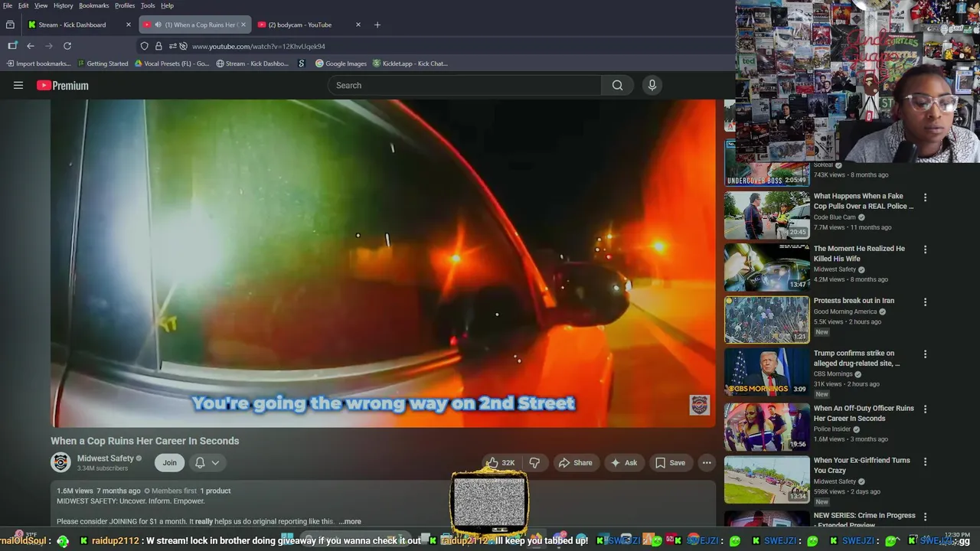Open the YouTube guide hamburger menu
Image resolution: width=980 pixels, height=551 pixels.
[18, 85]
